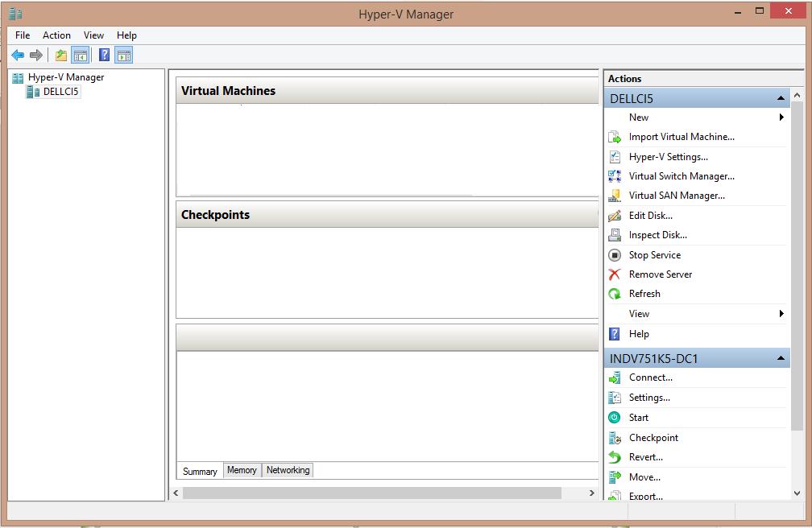
Task: Click Checkpoint action text
Action: 653,438
